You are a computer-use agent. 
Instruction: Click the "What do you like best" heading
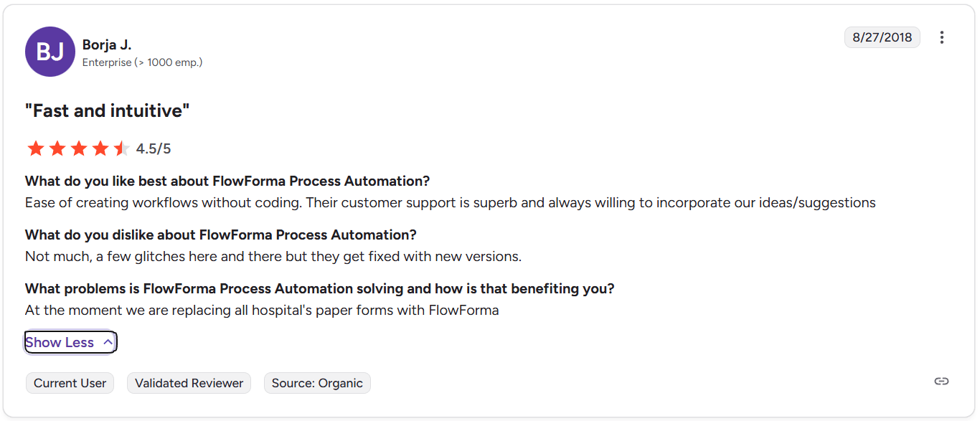pyautogui.click(x=227, y=181)
